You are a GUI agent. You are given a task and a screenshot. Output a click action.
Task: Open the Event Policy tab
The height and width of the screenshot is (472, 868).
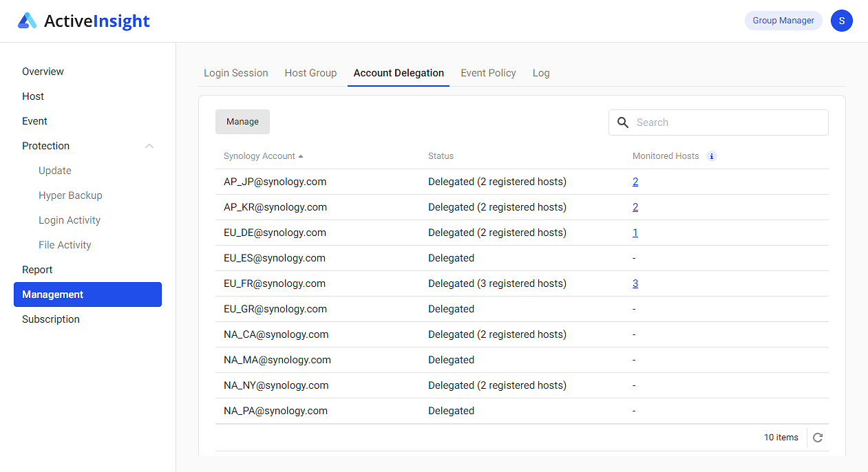click(x=488, y=73)
